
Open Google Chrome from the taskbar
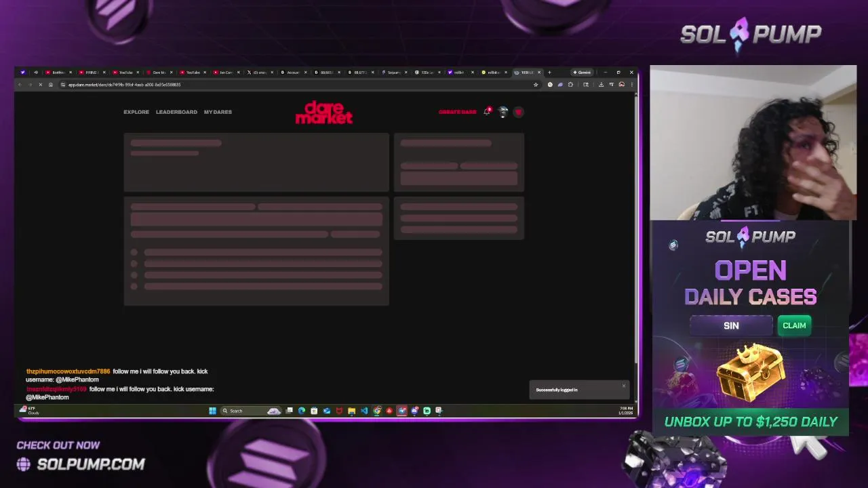(377, 411)
